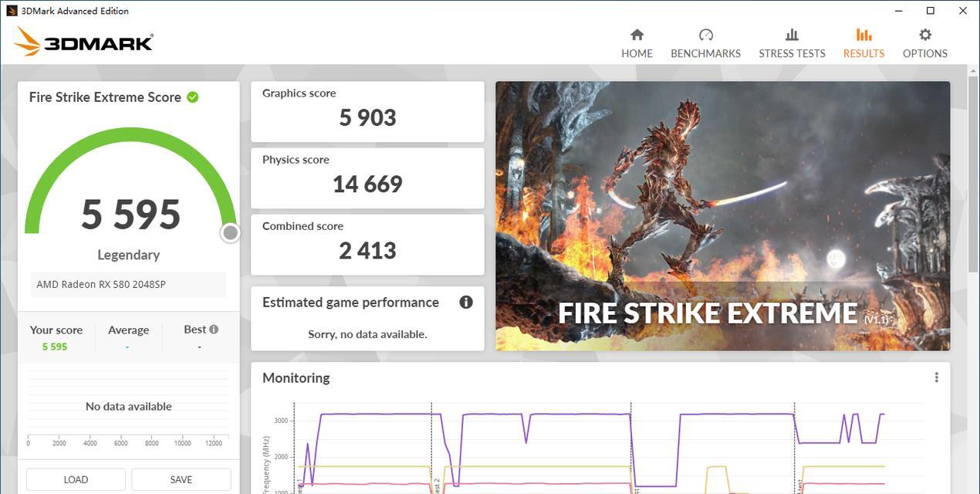Select the STRESS TESTS menu label
980x494 pixels.
click(792, 53)
